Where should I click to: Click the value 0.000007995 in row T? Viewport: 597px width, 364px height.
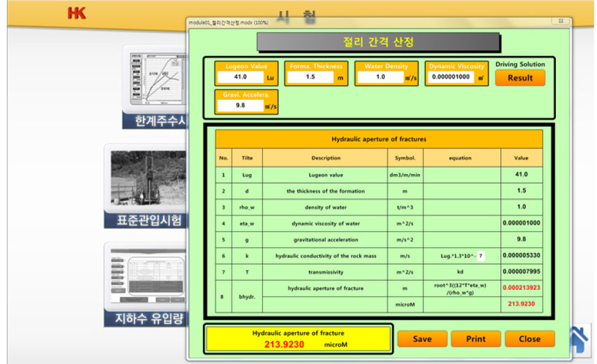point(521,271)
